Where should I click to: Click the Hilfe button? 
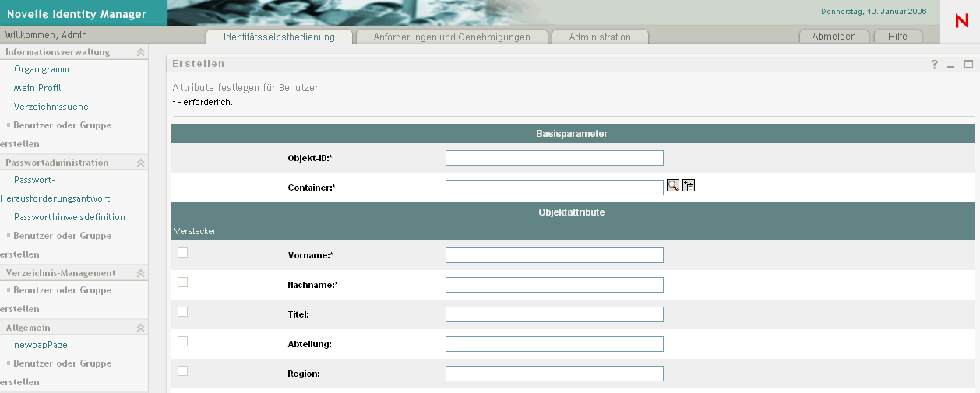click(x=897, y=37)
